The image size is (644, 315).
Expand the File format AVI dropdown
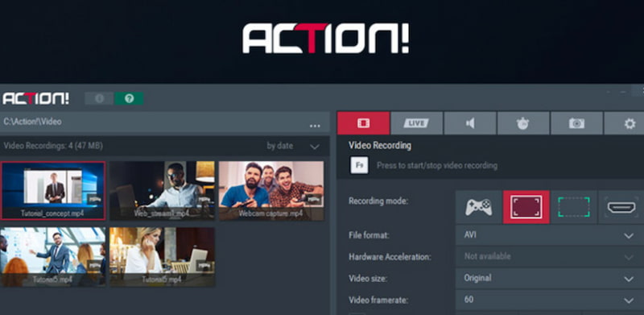click(550, 235)
